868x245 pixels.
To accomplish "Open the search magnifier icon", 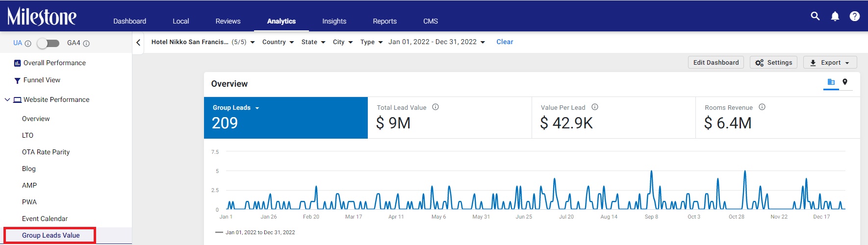I will (815, 16).
